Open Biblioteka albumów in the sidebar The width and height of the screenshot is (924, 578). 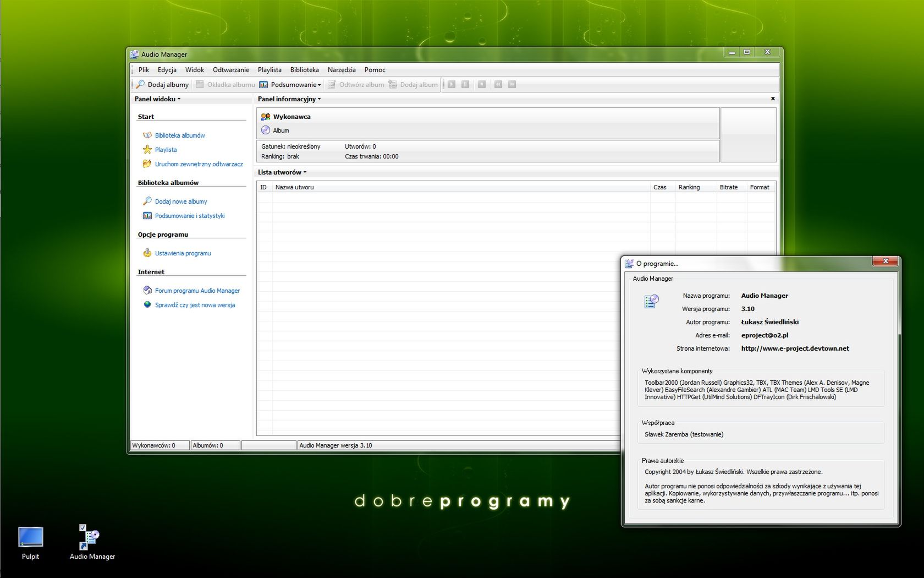point(180,135)
